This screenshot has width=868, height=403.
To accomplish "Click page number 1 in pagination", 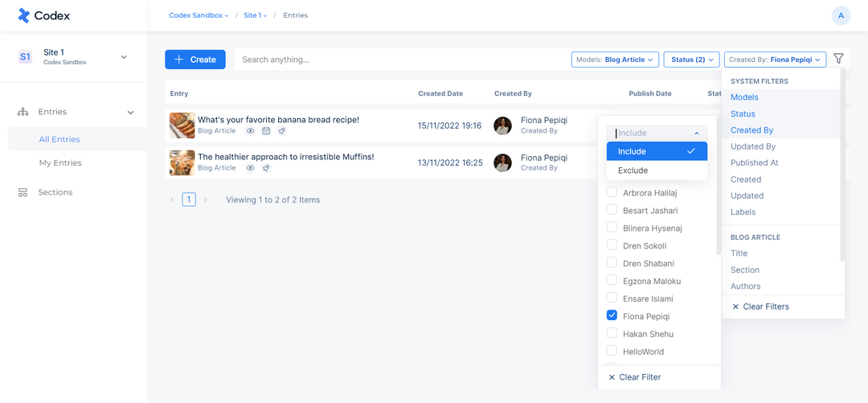I will click(189, 199).
